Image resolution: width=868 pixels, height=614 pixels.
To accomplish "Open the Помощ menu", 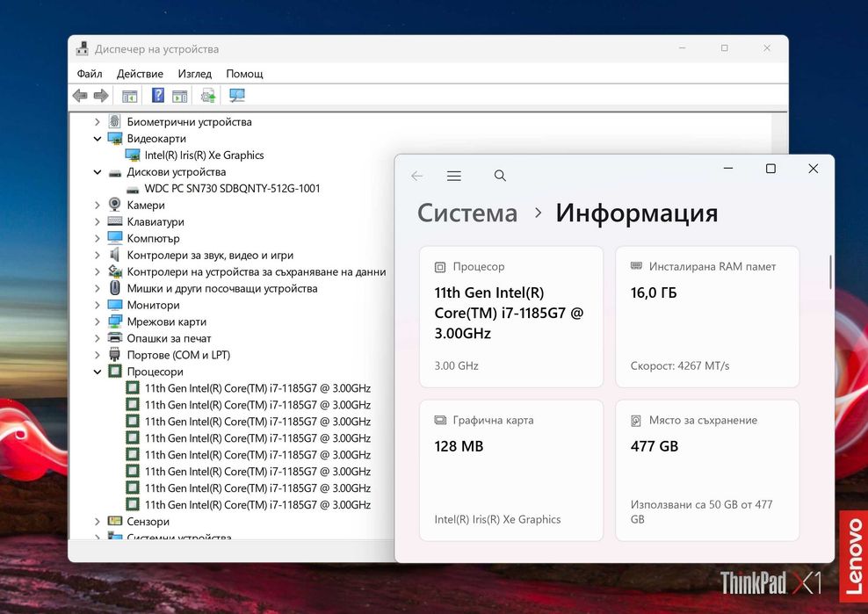I will (244, 74).
